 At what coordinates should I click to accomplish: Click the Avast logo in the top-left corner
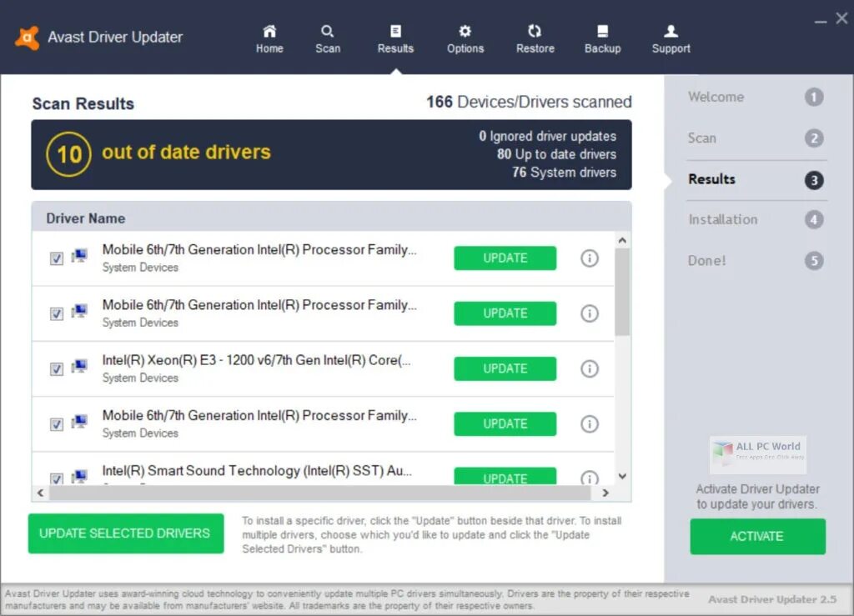[x=28, y=36]
